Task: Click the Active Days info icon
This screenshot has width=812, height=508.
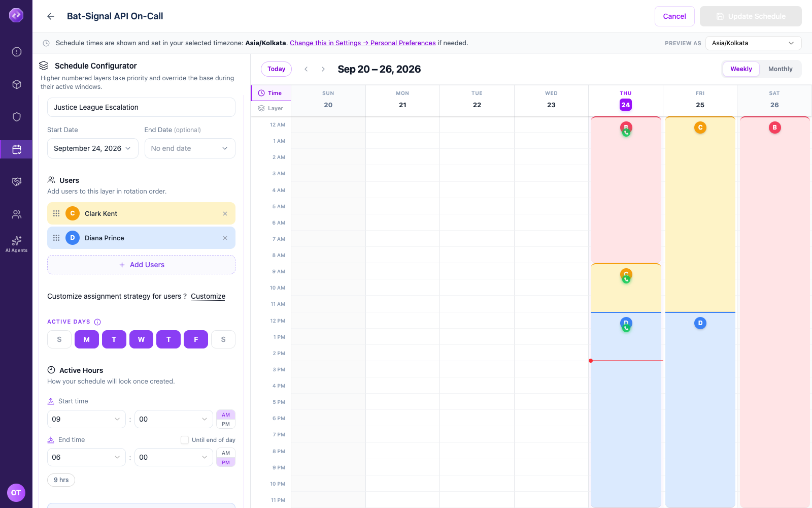Action: pos(97,322)
